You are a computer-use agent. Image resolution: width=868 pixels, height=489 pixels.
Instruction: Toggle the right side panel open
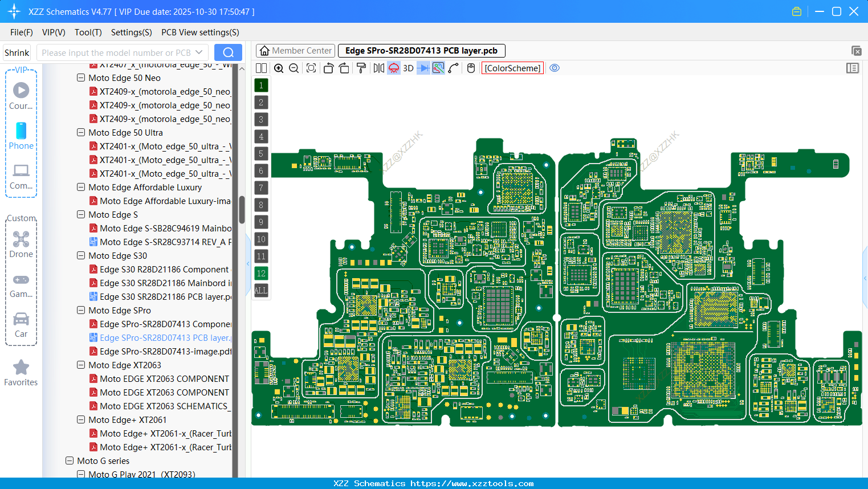pos(853,68)
